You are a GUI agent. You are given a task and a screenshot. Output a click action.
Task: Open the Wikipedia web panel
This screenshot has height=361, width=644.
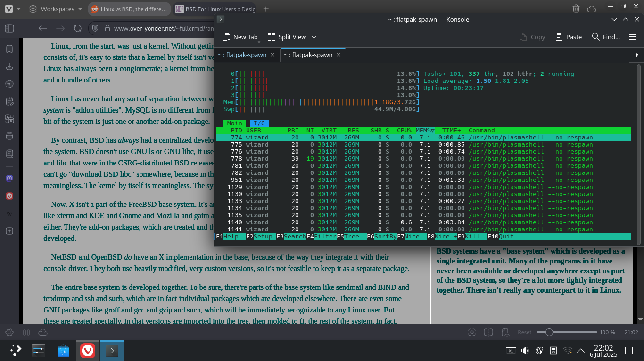[9, 213]
